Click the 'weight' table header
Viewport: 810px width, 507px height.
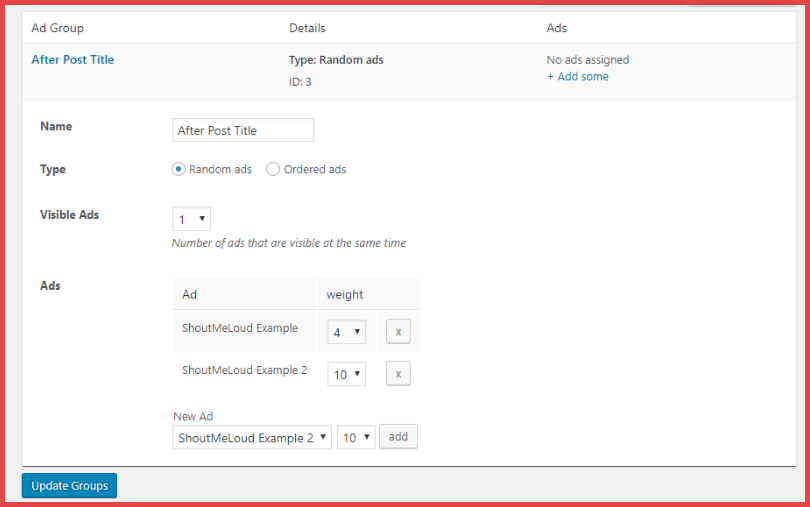click(x=368, y=294)
